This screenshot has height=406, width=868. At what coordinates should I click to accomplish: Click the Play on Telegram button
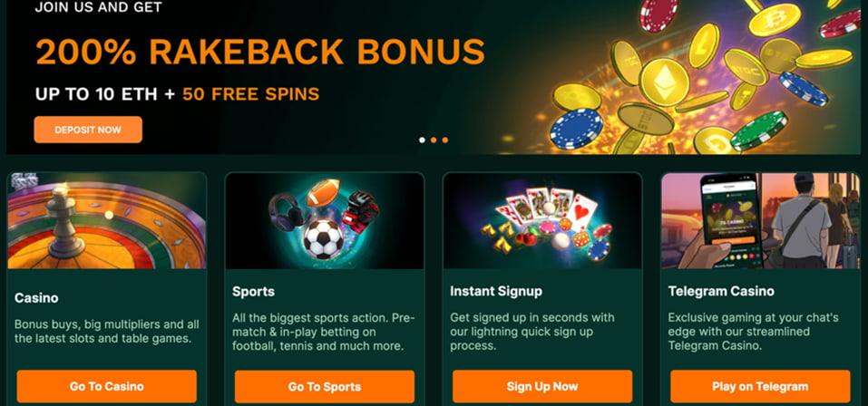[x=760, y=386]
